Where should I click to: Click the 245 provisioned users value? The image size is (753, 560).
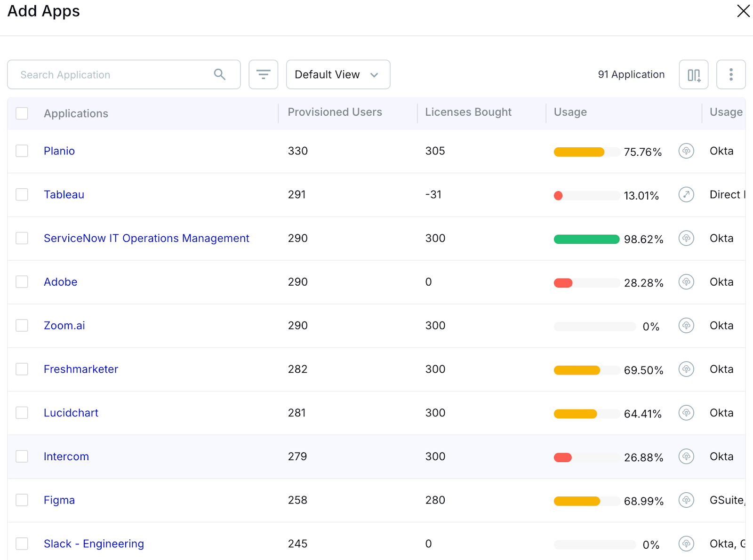(297, 544)
